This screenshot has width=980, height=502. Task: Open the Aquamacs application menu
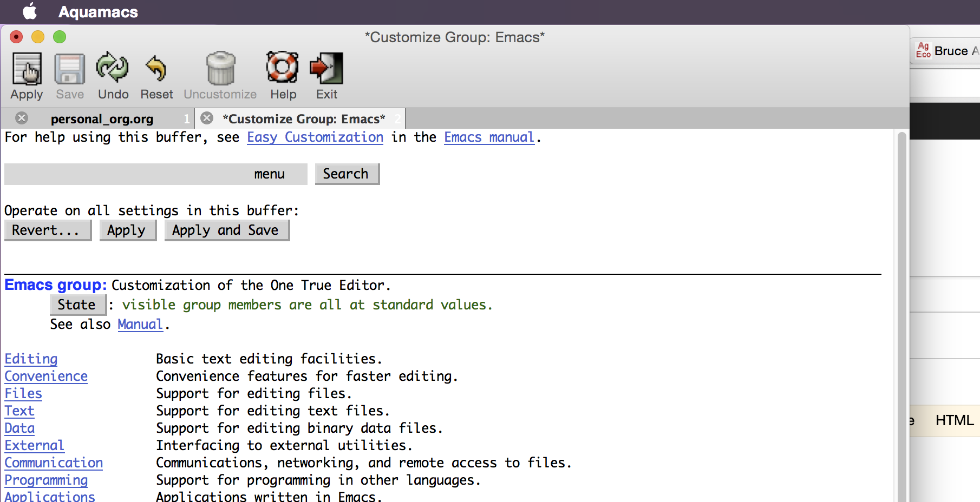[x=98, y=12]
